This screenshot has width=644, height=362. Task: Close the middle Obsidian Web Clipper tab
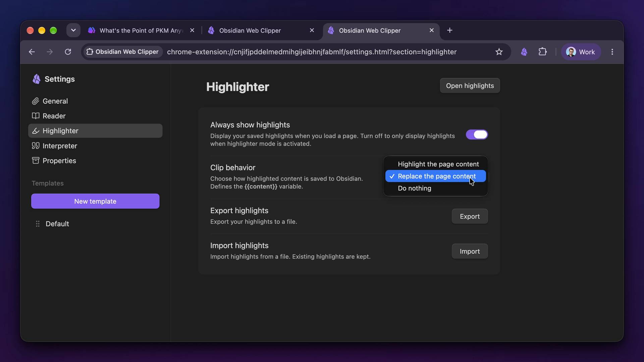[x=312, y=31]
